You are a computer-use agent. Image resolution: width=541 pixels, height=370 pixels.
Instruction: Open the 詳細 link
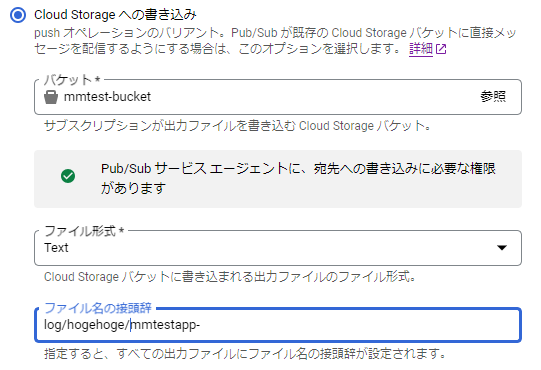[x=421, y=49]
